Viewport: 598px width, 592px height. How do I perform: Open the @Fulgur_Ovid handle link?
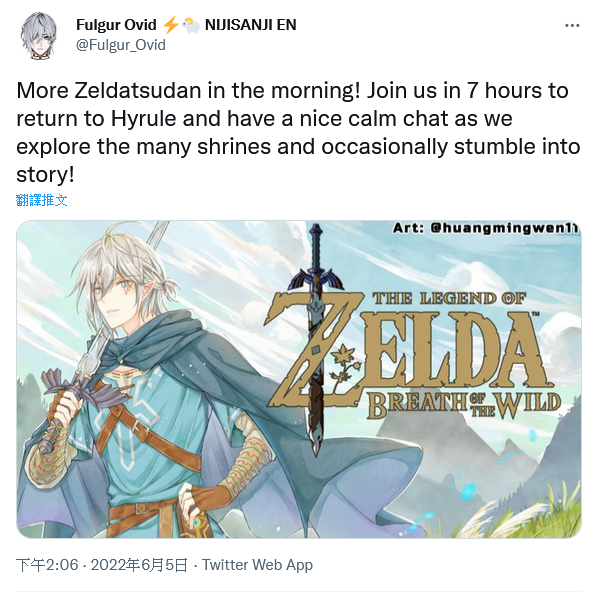click(121, 45)
